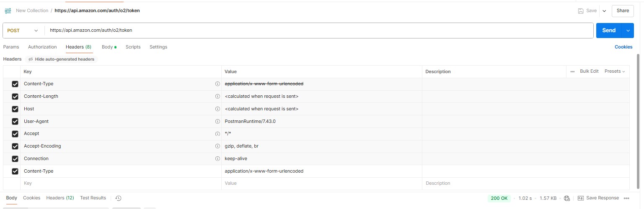
Task: Open the response Headers (12) tab
Action: [60, 198]
